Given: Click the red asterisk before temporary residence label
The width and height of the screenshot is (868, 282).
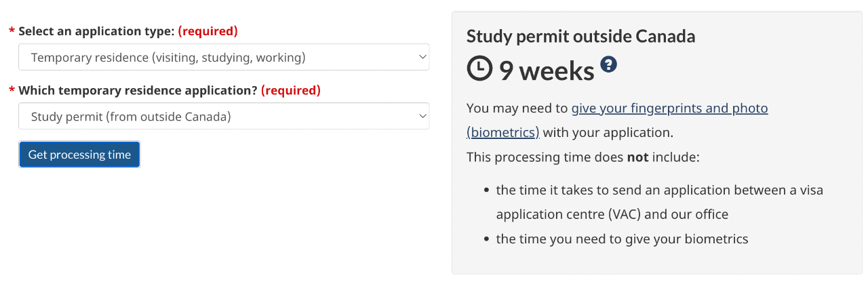Looking at the screenshot, I should pos(12,91).
